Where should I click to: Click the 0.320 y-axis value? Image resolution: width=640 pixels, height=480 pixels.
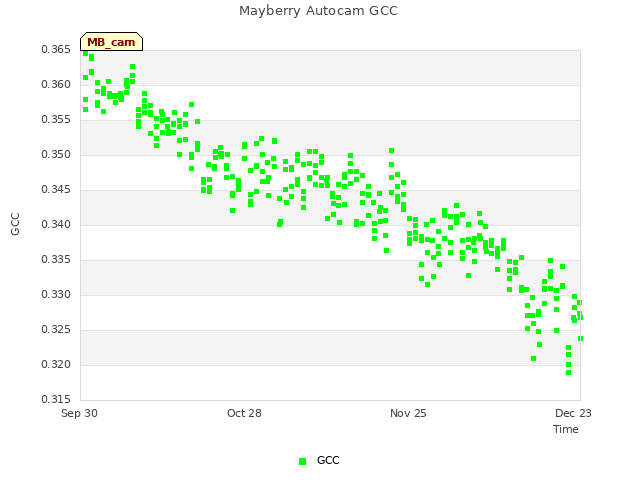click(x=56, y=364)
